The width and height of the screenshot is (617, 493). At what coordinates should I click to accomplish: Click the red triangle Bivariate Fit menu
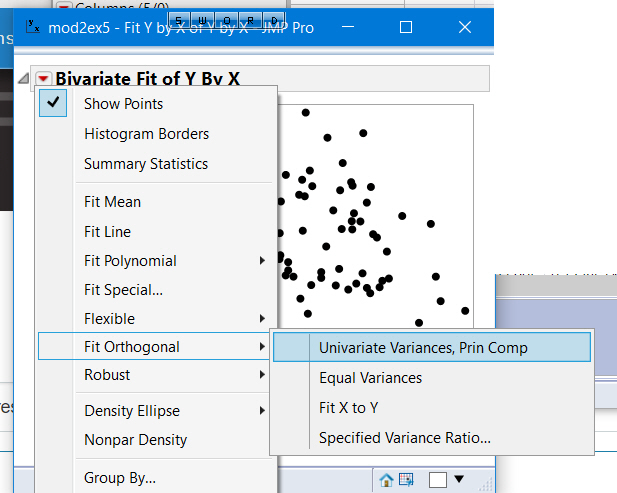43,78
